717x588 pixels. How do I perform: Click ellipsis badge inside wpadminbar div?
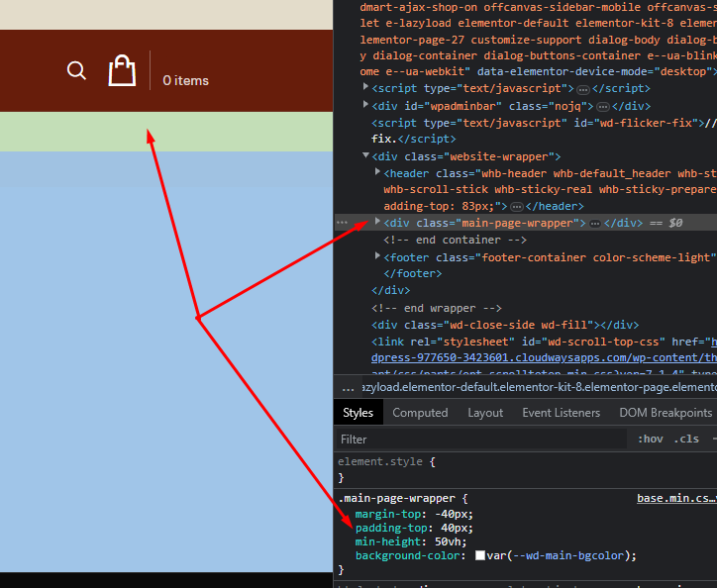[603, 107]
